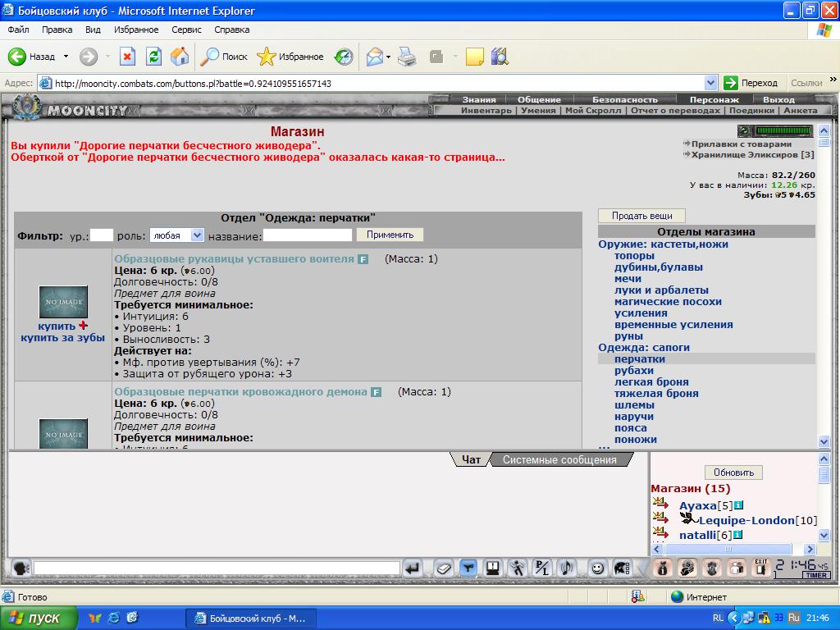Screen dimensions: 840x630
Task: Open the Back button history dropdown
Action: [x=66, y=57]
